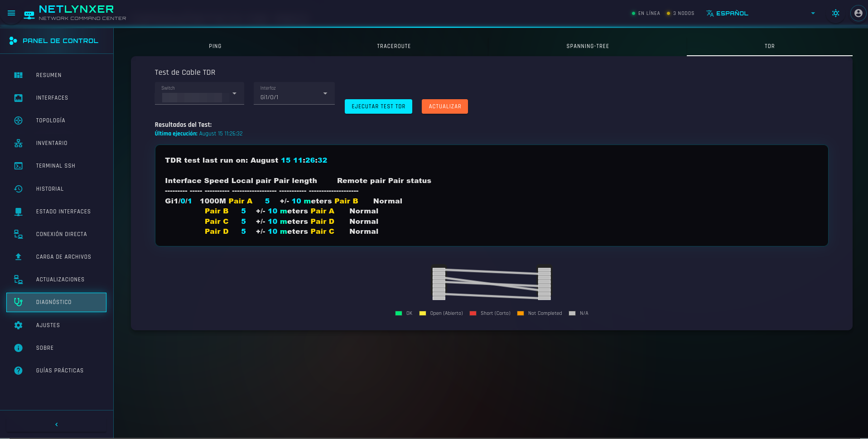Open the hamburger menu icon
The width and height of the screenshot is (868, 439).
coord(11,13)
